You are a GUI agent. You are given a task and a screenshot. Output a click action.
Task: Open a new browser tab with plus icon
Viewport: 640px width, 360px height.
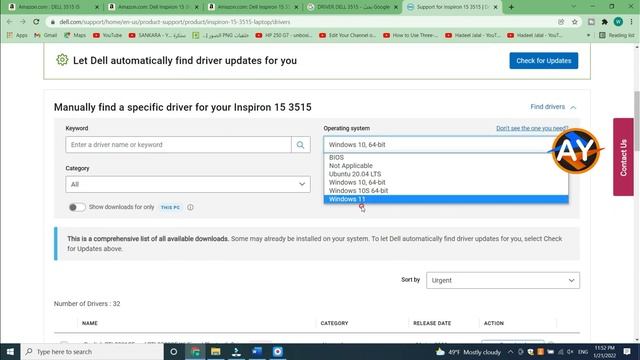(511, 7)
